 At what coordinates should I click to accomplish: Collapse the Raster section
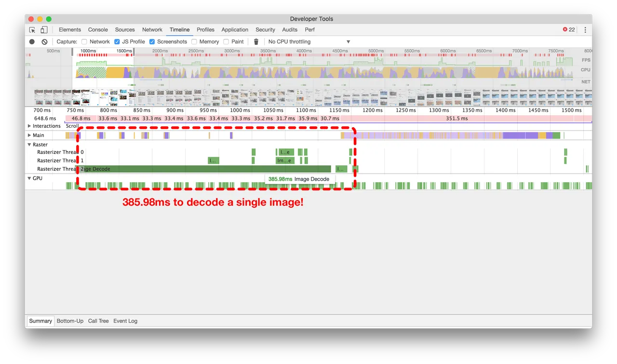point(29,145)
